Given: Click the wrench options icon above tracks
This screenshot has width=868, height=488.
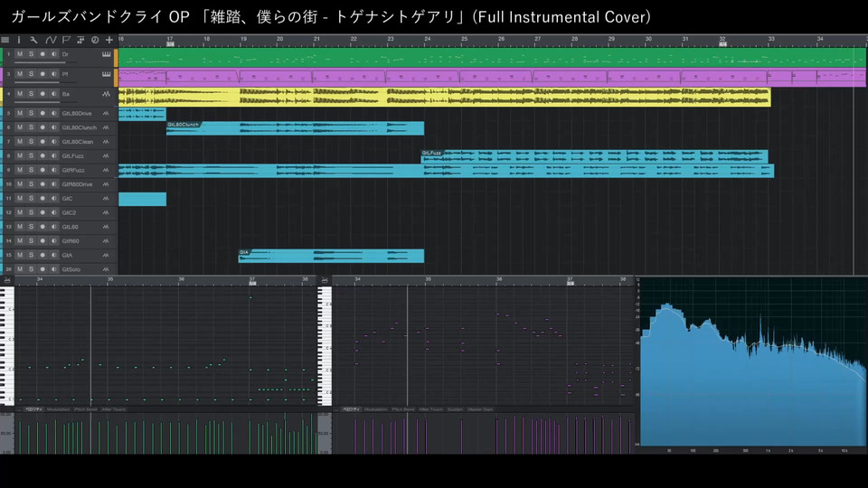Looking at the screenshot, I should click(33, 40).
